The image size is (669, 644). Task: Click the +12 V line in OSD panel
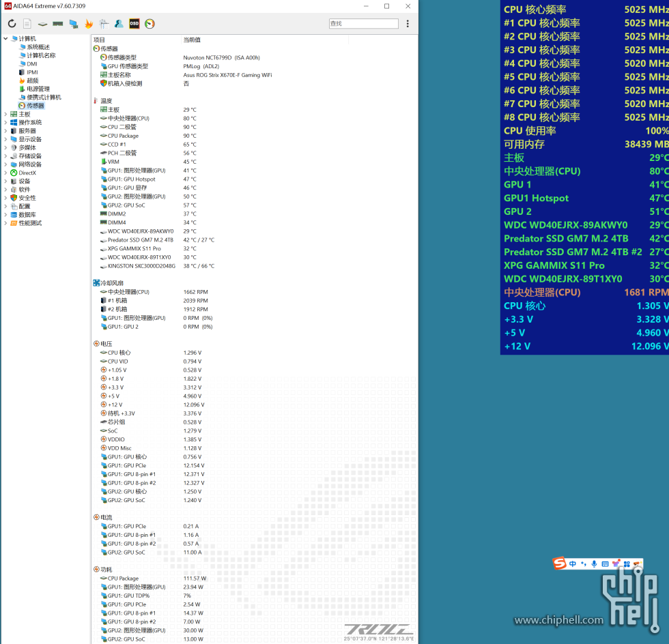pyautogui.click(x=586, y=347)
